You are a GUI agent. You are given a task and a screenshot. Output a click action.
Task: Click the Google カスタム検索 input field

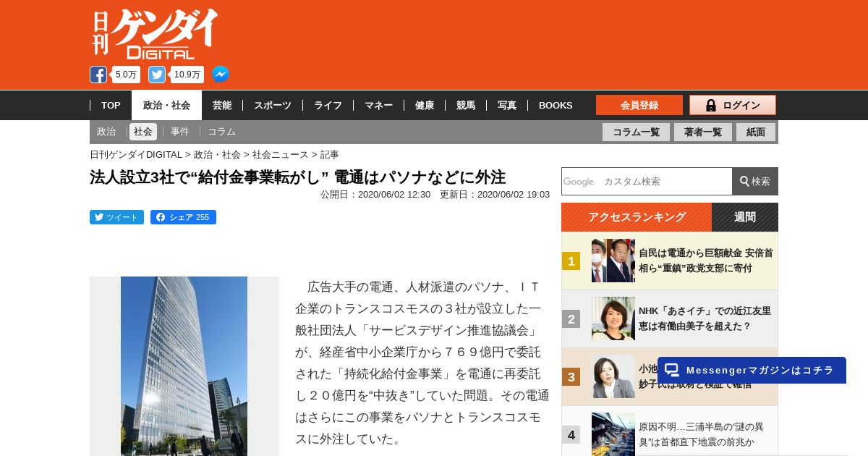pos(647,181)
